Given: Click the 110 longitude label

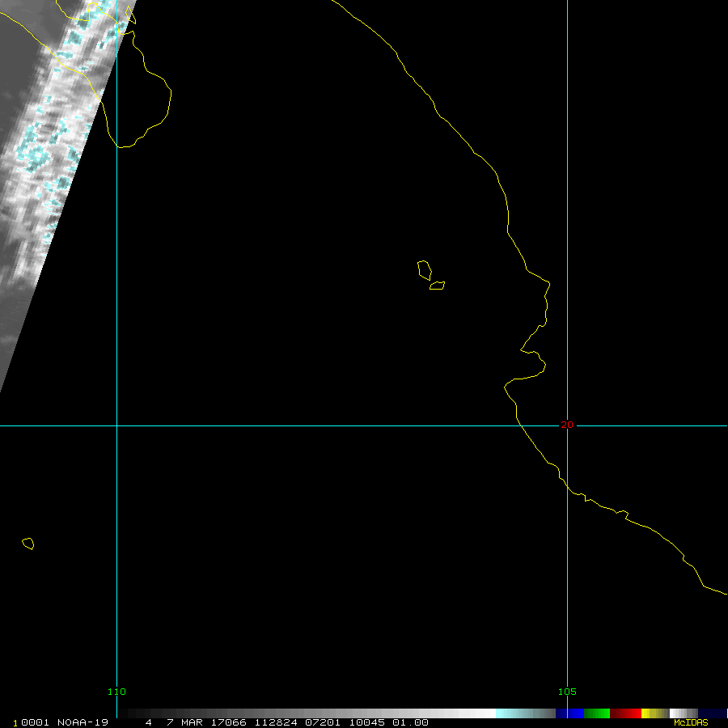Looking at the screenshot, I should point(117,692).
